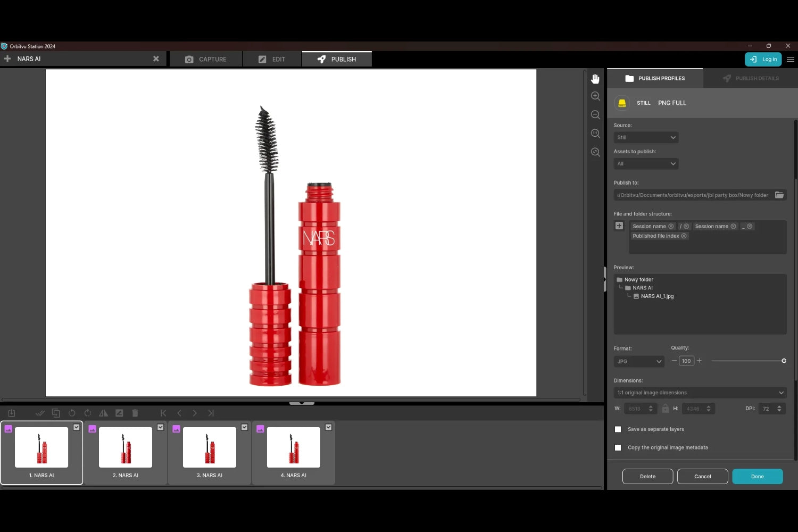Add a file structure element with plus icon
The height and width of the screenshot is (532, 798).
click(619, 226)
